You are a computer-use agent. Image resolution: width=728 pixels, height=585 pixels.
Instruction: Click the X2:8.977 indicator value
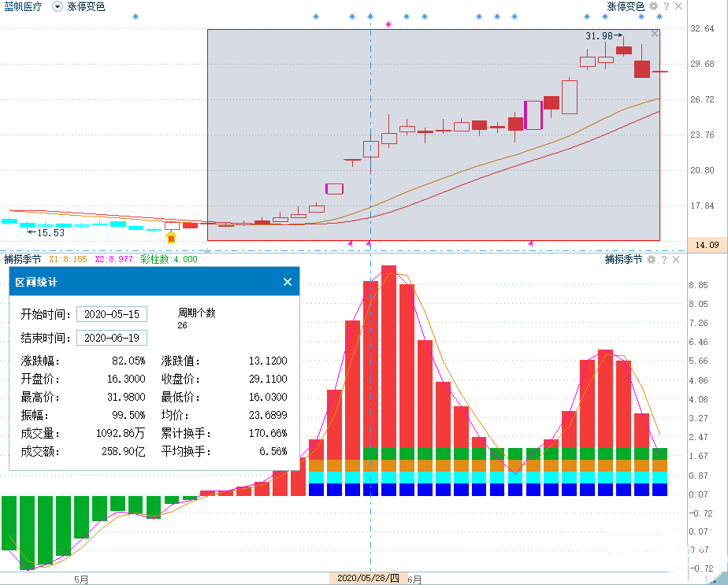[x=113, y=259]
